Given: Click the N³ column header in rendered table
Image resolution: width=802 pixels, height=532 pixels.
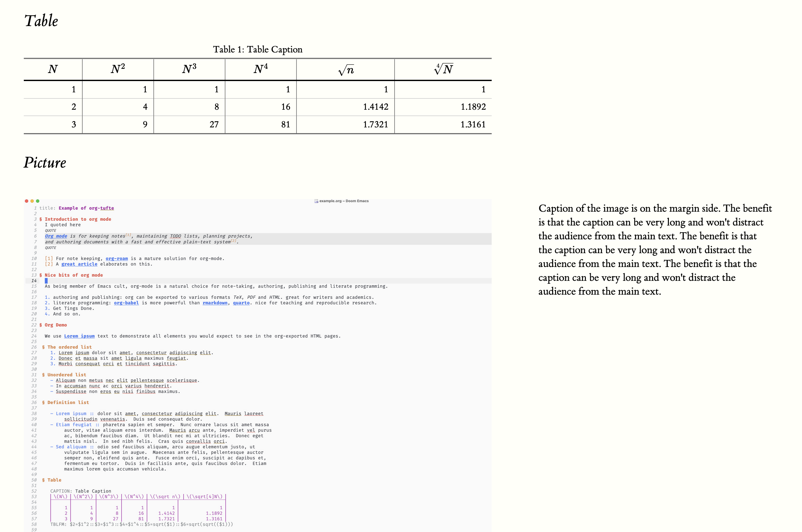Looking at the screenshot, I should click(189, 69).
